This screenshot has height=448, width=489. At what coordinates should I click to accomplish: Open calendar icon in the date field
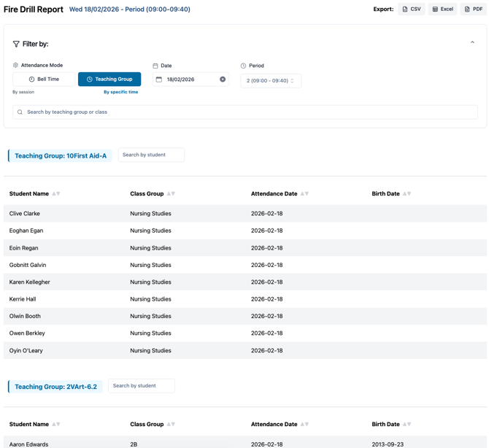coord(159,80)
